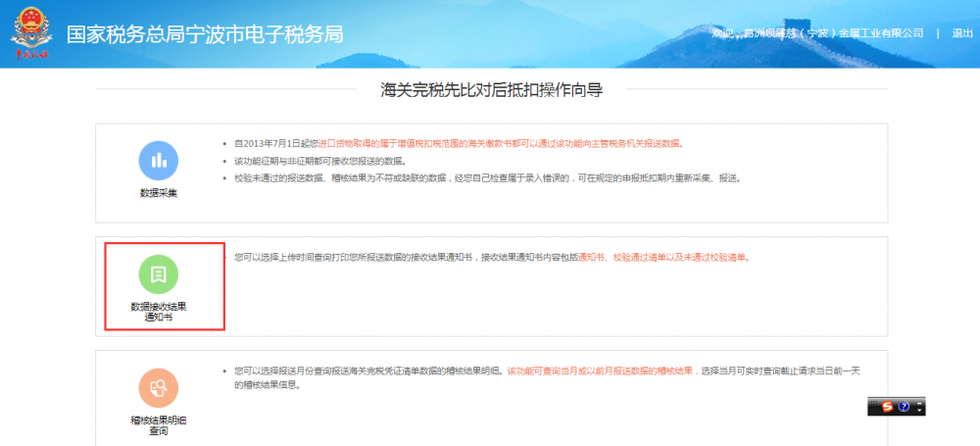Click the bullet starting 您可以选择上传时间查询打印
This screenshot has height=446, width=980.
[x=492, y=257]
